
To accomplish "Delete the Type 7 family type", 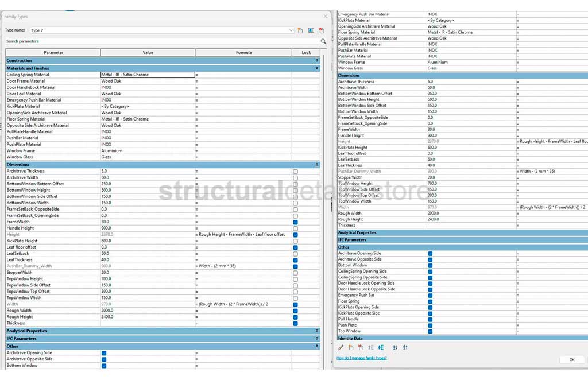I will [322, 30].
